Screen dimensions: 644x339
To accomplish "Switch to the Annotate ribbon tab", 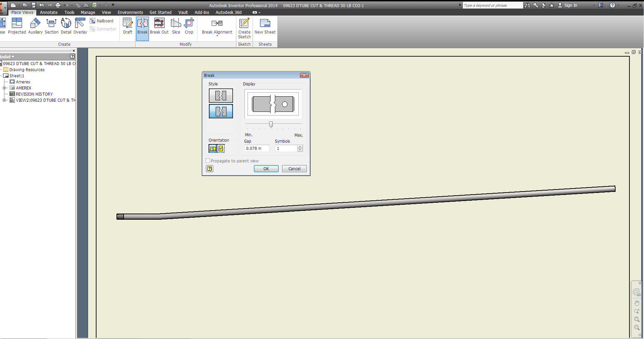I will (x=49, y=13).
